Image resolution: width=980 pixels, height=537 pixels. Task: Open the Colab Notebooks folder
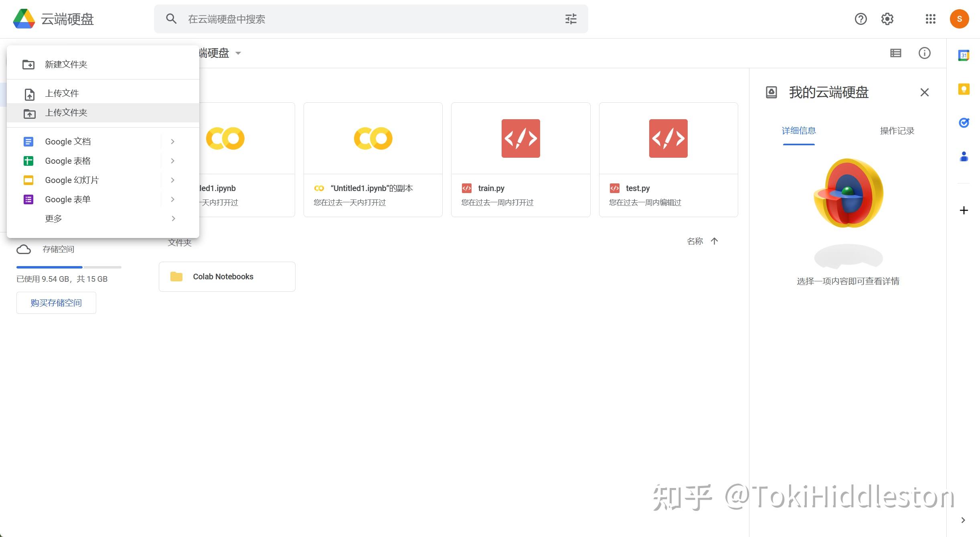(x=227, y=276)
